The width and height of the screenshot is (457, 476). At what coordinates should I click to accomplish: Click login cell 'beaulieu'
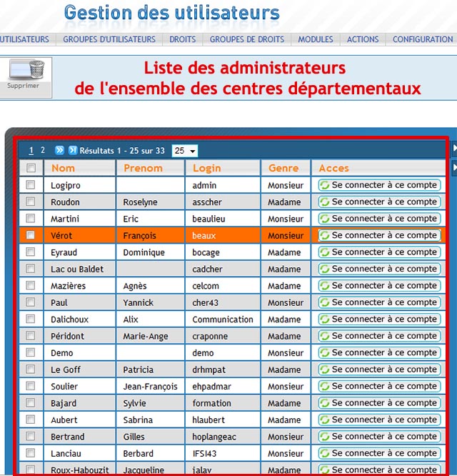(x=209, y=219)
